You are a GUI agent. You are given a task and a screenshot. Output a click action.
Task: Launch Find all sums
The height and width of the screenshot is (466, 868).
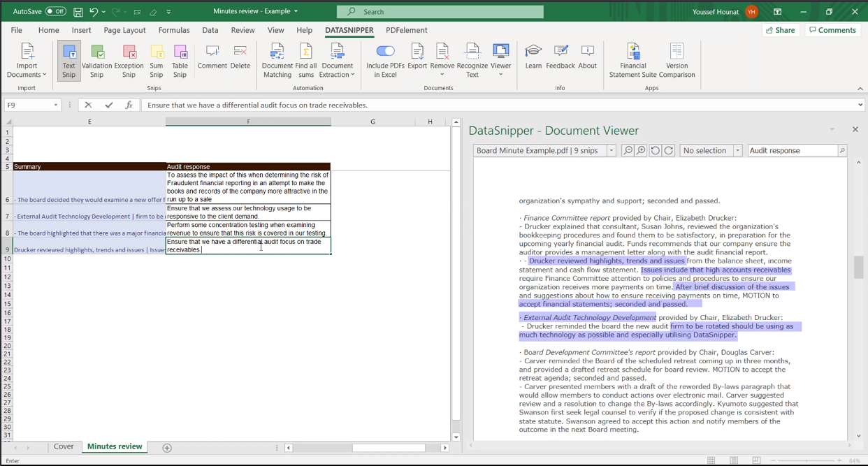(306, 61)
